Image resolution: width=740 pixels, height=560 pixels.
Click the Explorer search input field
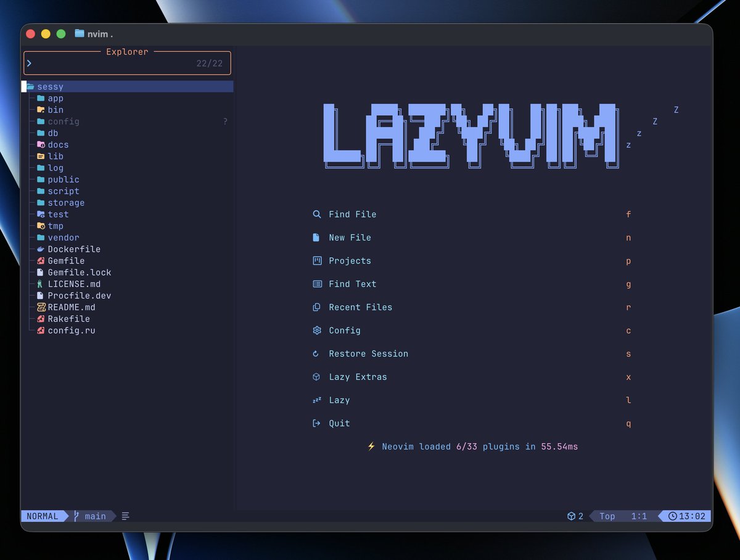pos(127,64)
